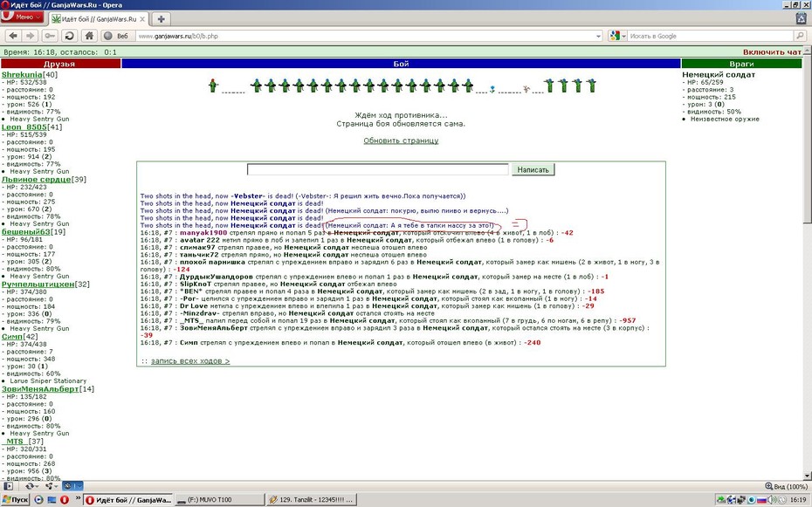Reload the page with the refresh icon
This screenshot has width=812, height=507.
(69, 36)
